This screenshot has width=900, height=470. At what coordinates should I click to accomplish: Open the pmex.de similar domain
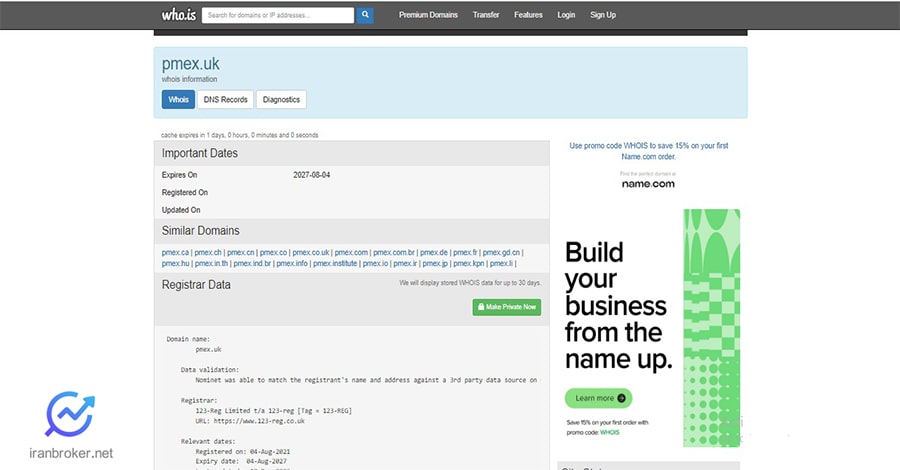pos(434,253)
